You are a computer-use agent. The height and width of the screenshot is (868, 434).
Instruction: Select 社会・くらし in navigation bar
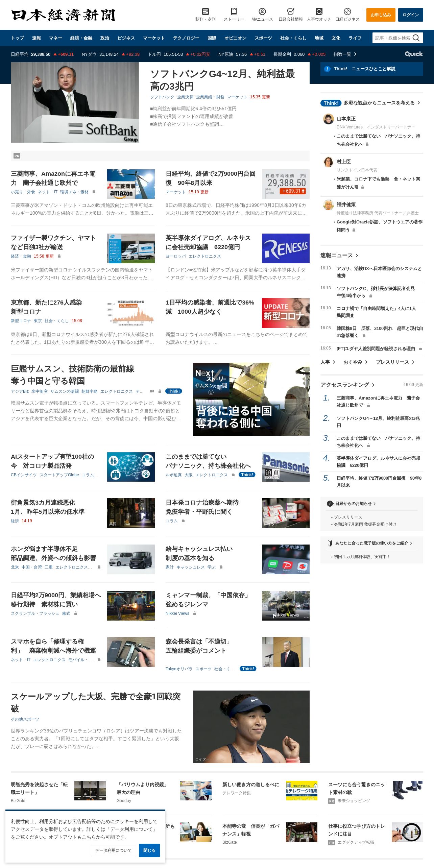[x=293, y=38]
